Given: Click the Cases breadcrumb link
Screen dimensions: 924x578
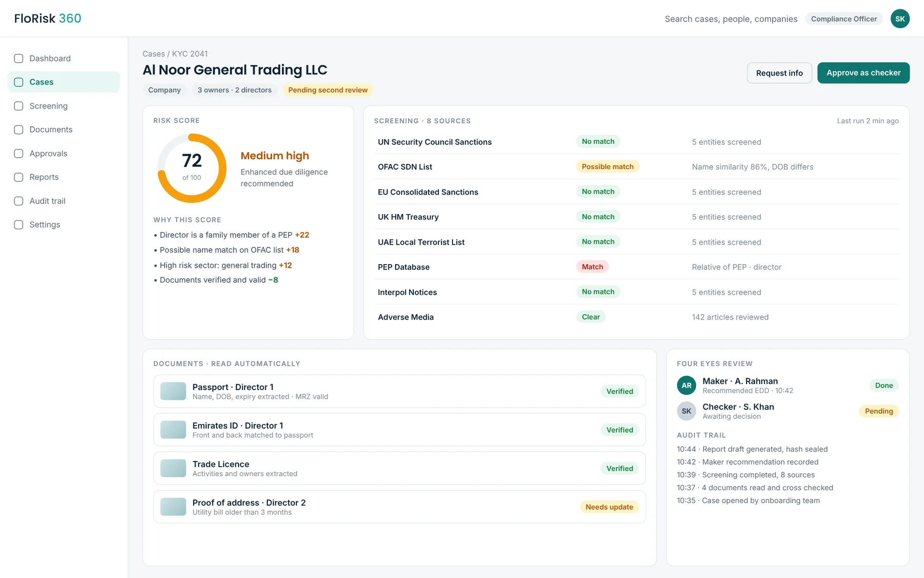Looking at the screenshot, I should (153, 54).
